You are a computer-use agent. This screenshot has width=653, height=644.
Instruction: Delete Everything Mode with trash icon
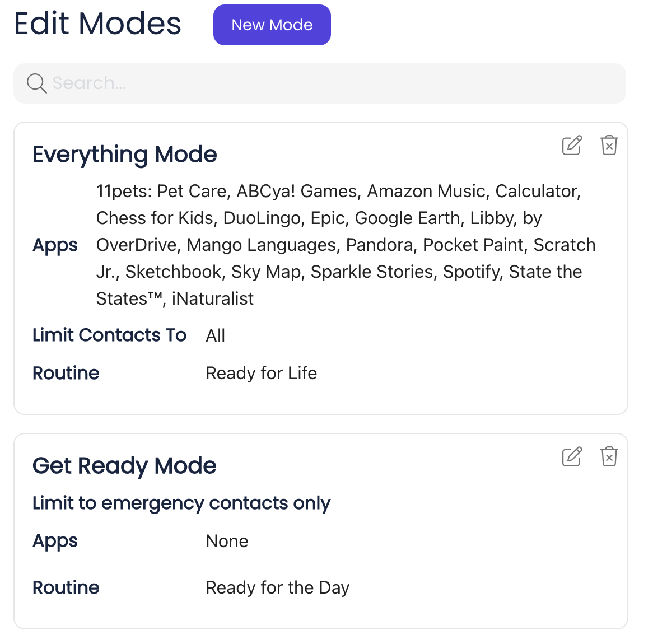click(x=609, y=146)
